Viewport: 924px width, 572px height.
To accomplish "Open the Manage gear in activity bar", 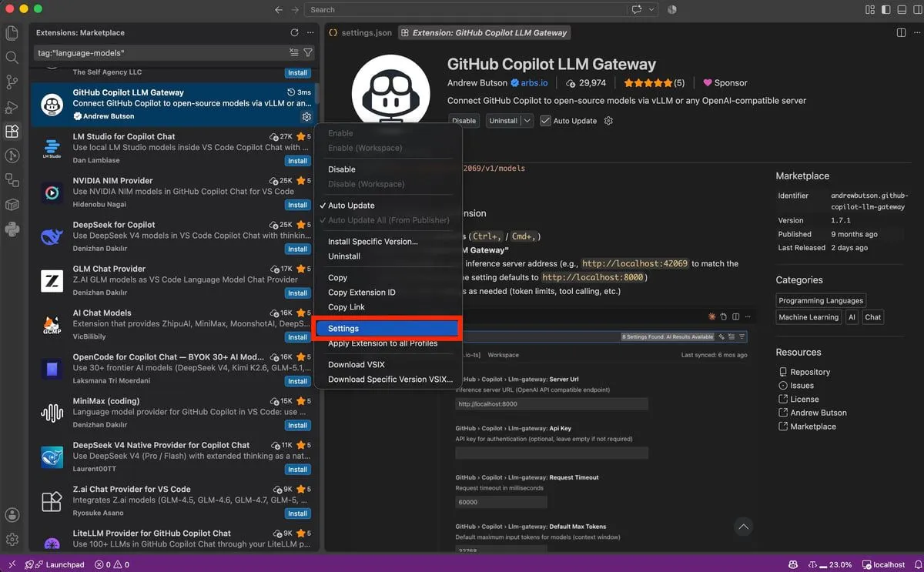I will point(12,540).
